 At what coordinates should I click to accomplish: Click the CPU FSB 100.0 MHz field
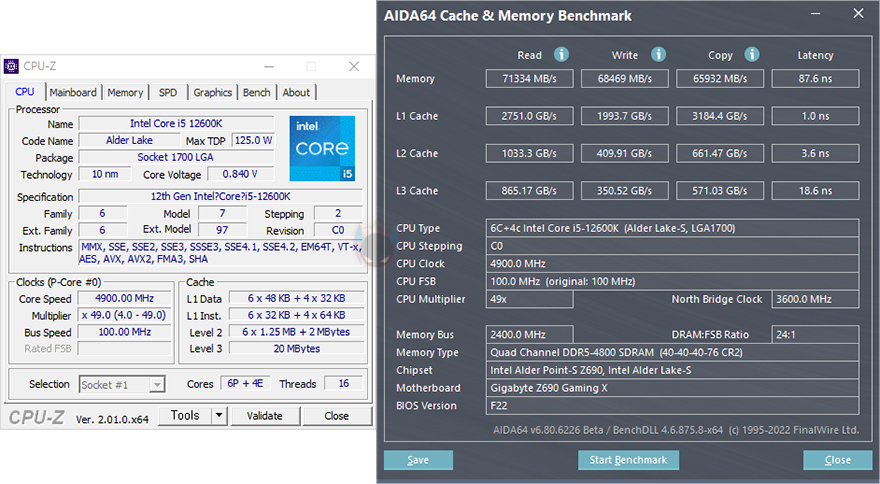click(672, 281)
